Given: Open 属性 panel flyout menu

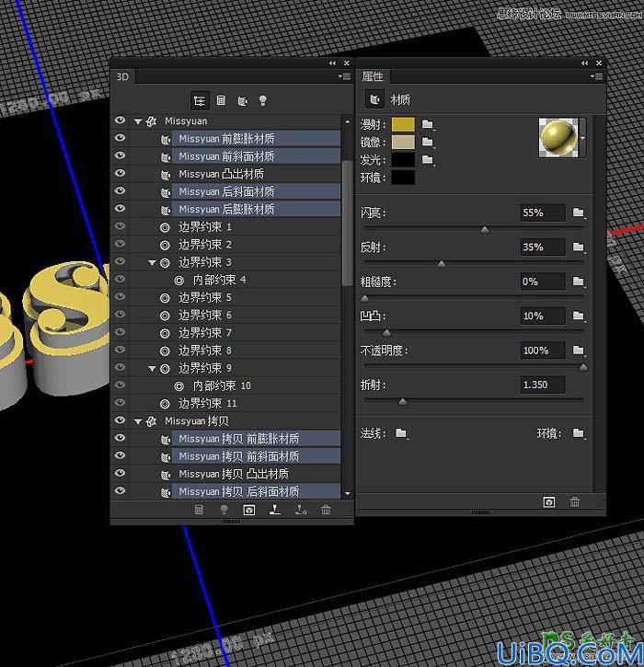Looking at the screenshot, I should coord(596,76).
